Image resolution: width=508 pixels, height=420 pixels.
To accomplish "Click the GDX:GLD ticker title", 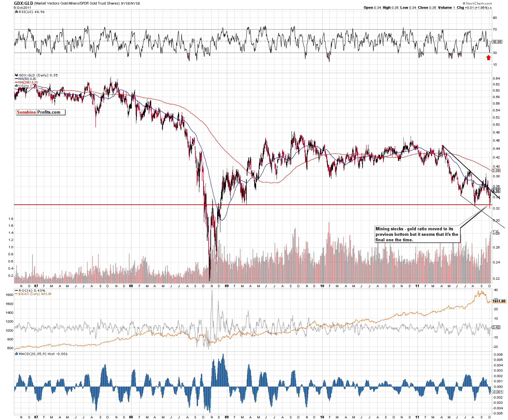I will click(23, 3).
